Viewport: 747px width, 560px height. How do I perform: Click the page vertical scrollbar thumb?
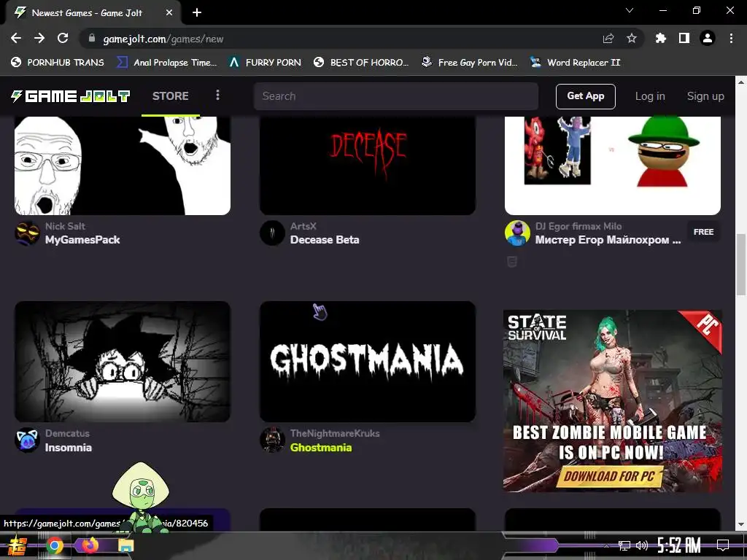741,265
